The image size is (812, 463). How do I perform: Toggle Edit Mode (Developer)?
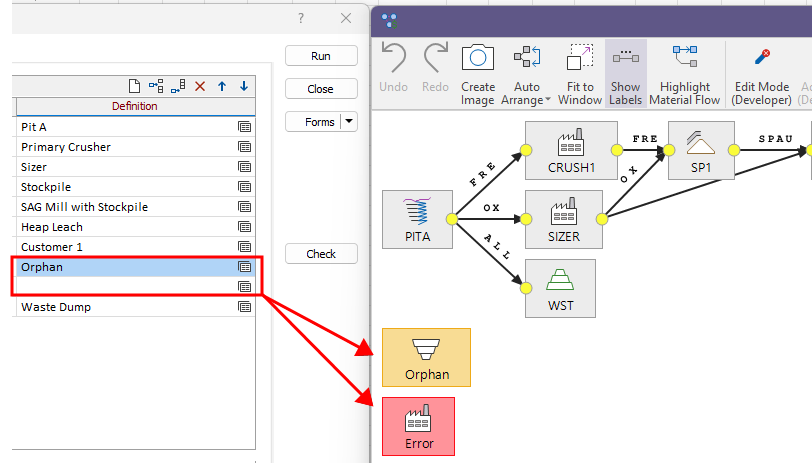click(760, 73)
